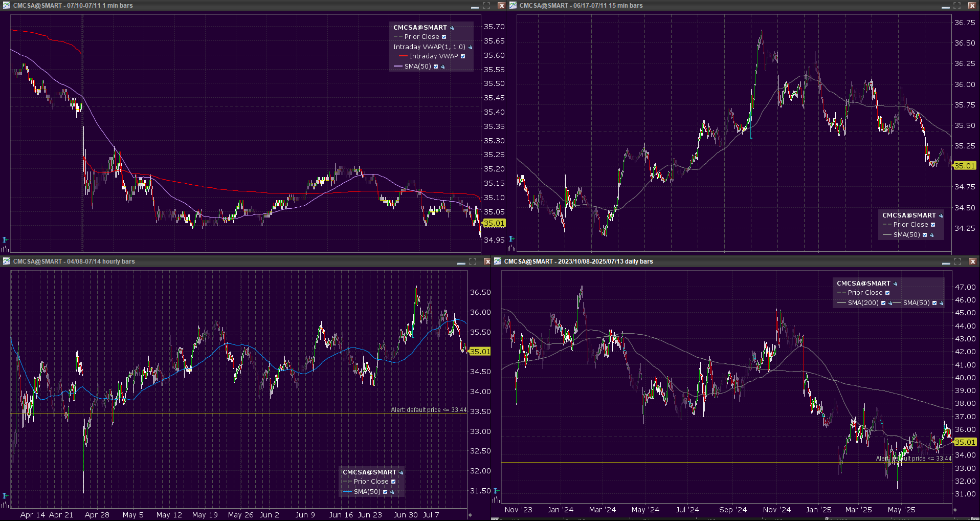Click the 35.01 price label on 15 min chart

pyautogui.click(x=965, y=166)
